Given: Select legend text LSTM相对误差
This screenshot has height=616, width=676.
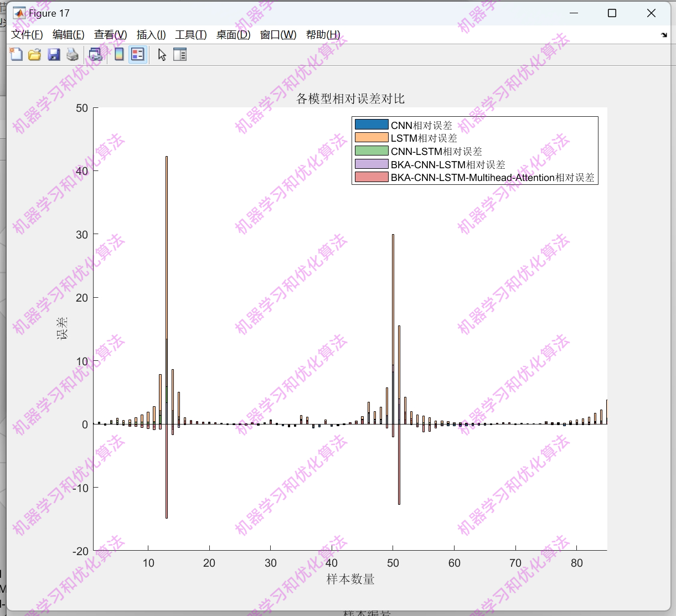Looking at the screenshot, I should click(424, 138).
